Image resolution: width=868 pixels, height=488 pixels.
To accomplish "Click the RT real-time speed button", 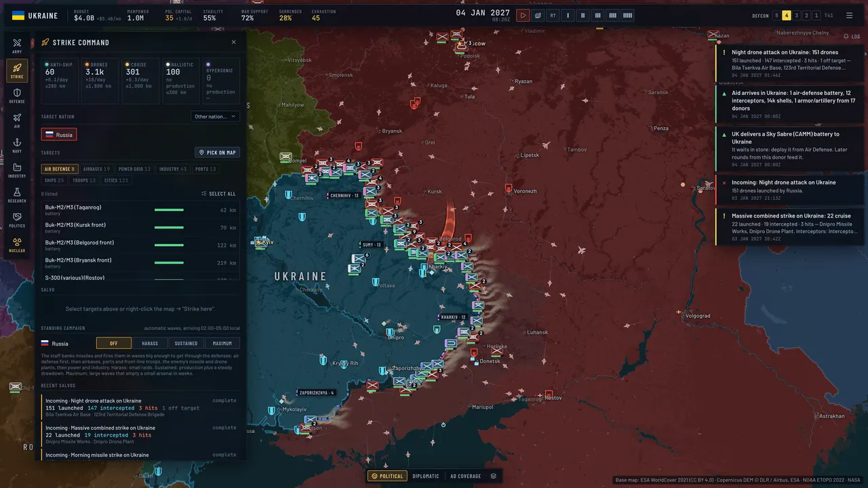I will 553,16.
